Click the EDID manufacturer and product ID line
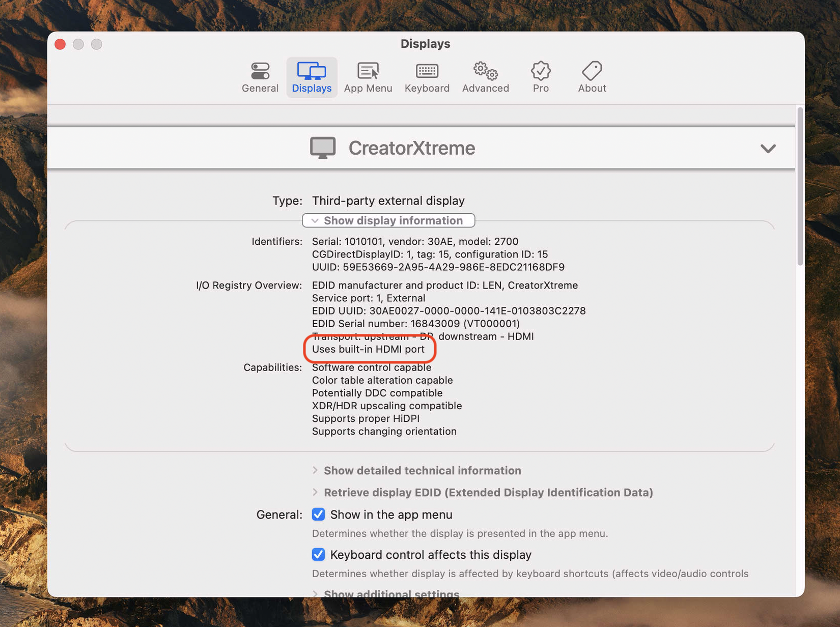Image resolution: width=840 pixels, height=627 pixels. [445, 285]
